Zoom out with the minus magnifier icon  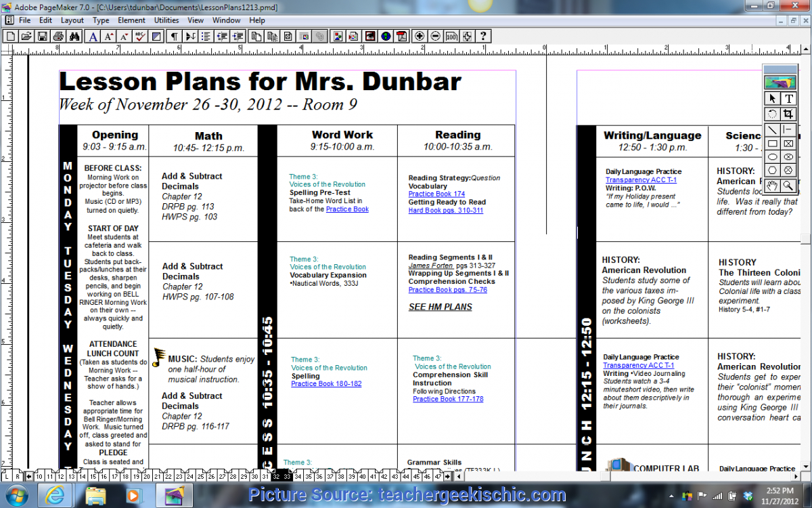point(436,36)
